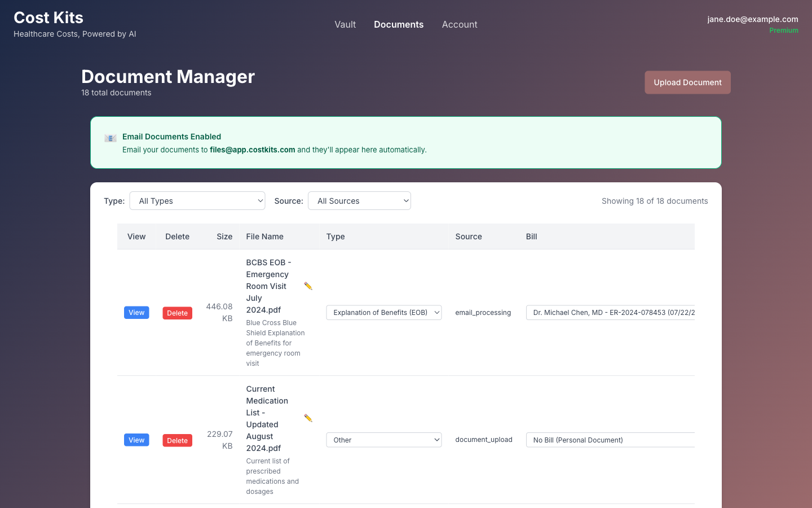The width and height of the screenshot is (812, 508).
Task: Click the pencil icon beside Current Medication List
Action: (x=308, y=418)
